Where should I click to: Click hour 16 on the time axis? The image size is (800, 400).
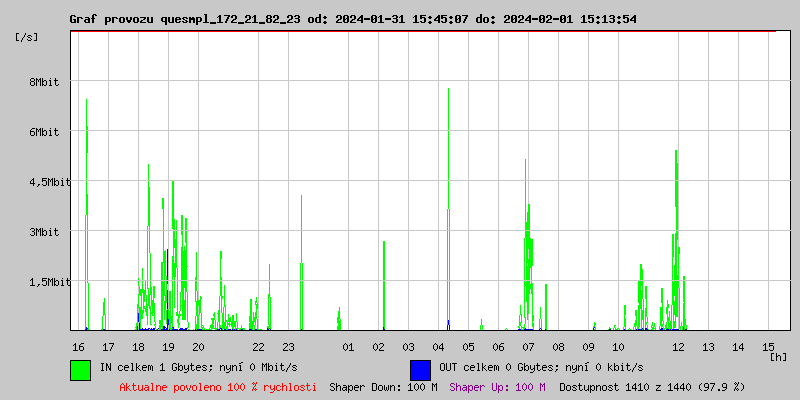(78, 347)
